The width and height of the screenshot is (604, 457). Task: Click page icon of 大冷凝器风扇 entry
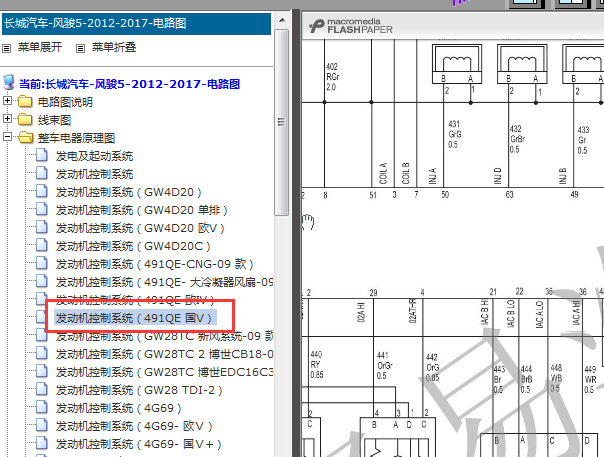pyautogui.click(x=42, y=281)
